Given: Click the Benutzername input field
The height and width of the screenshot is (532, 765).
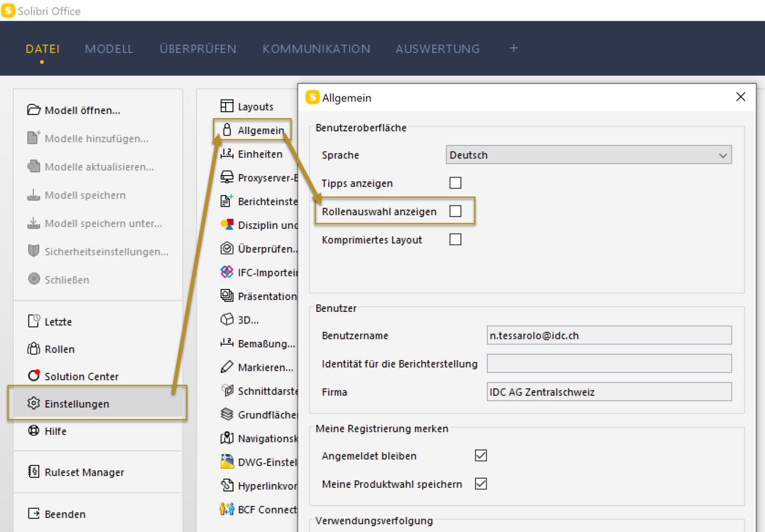Looking at the screenshot, I should [609, 335].
